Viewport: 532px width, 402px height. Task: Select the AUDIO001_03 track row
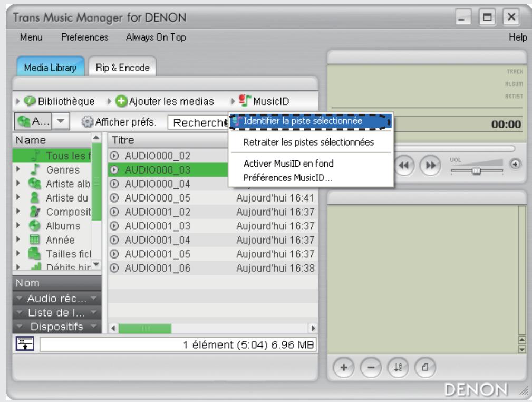pyautogui.click(x=213, y=226)
